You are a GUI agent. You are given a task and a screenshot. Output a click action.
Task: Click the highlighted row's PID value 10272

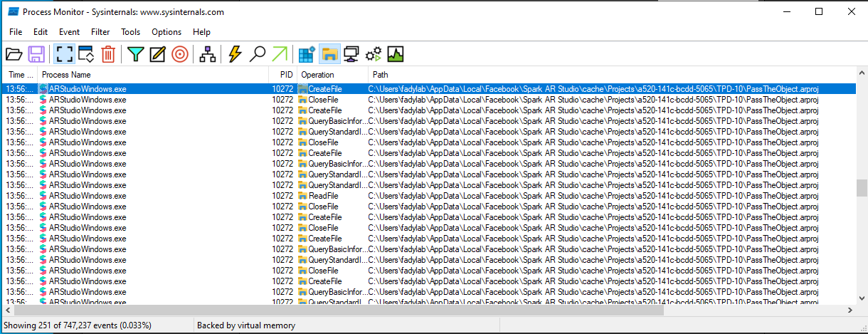point(282,89)
